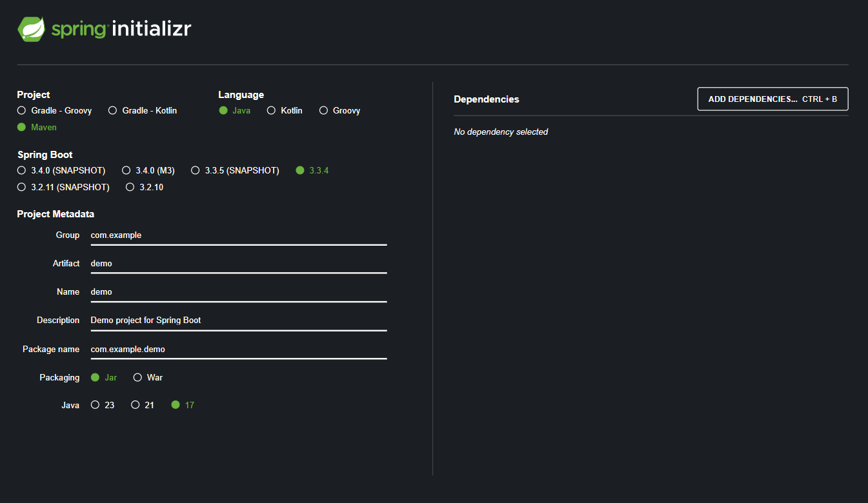868x503 pixels.
Task: Click the Artifact input field
Action: click(238, 264)
